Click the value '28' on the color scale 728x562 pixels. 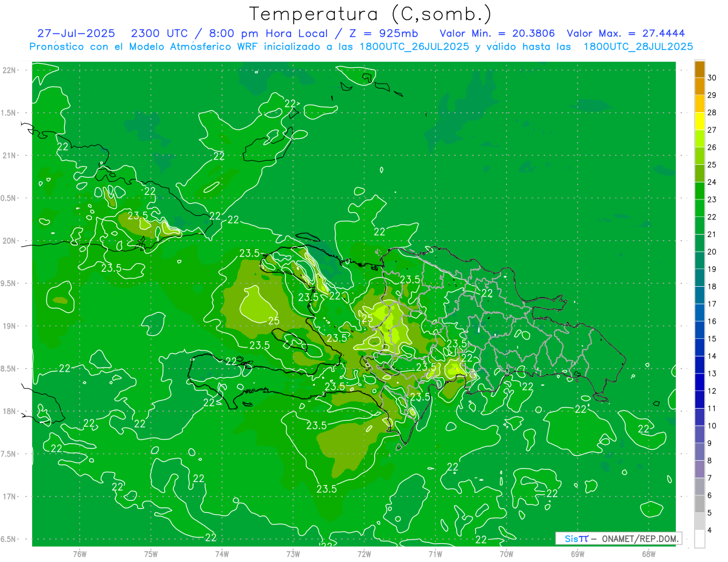coord(712,113)
